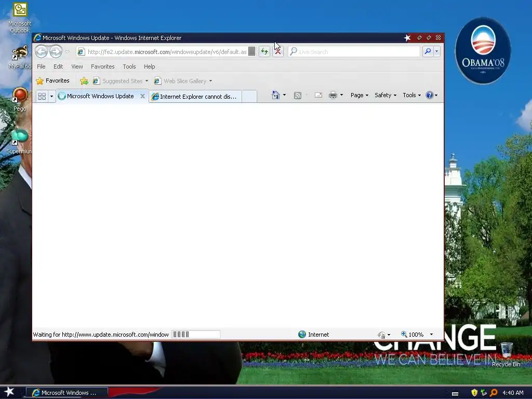Click the orange magnifier tray icon

(x=494, y=393)
